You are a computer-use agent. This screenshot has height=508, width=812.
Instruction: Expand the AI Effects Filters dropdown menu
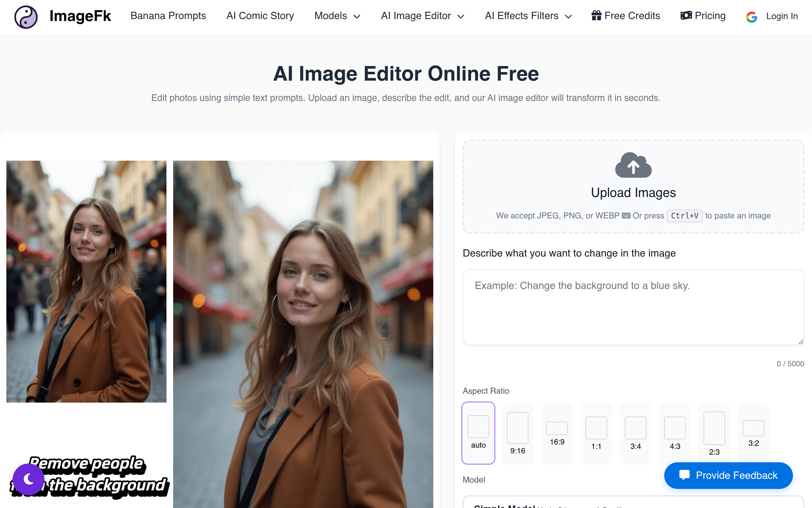(x=528, y=16)
